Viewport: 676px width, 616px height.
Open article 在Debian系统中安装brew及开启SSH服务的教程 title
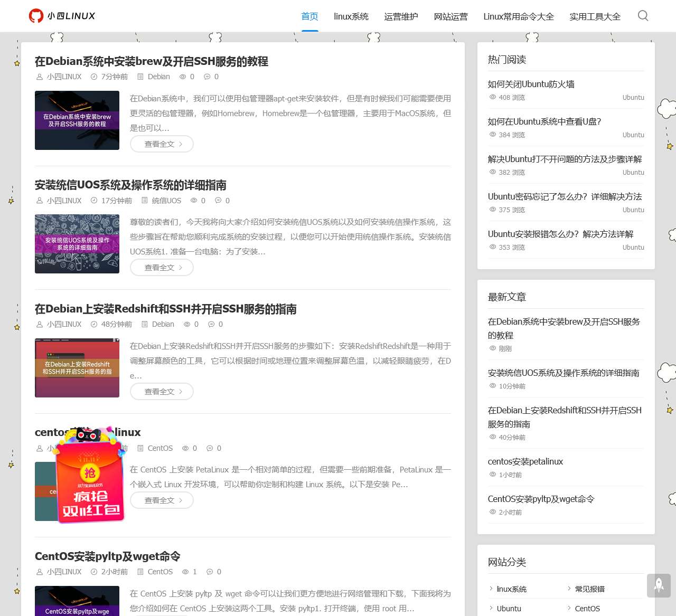[152, 61]
